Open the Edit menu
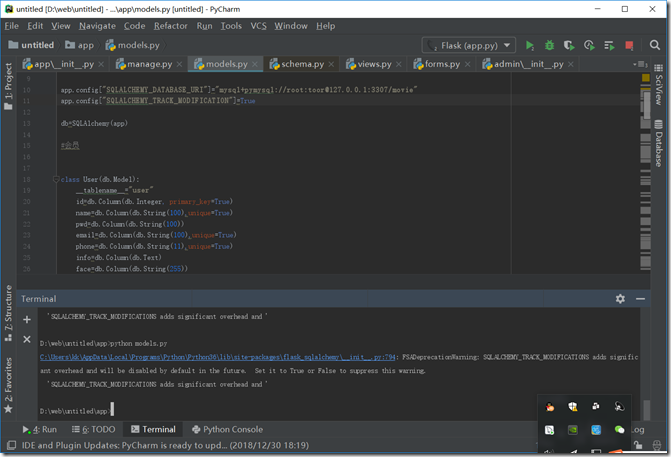Viewport: 671px width, 457px height. pyautogui.click(x=35, y=26)
